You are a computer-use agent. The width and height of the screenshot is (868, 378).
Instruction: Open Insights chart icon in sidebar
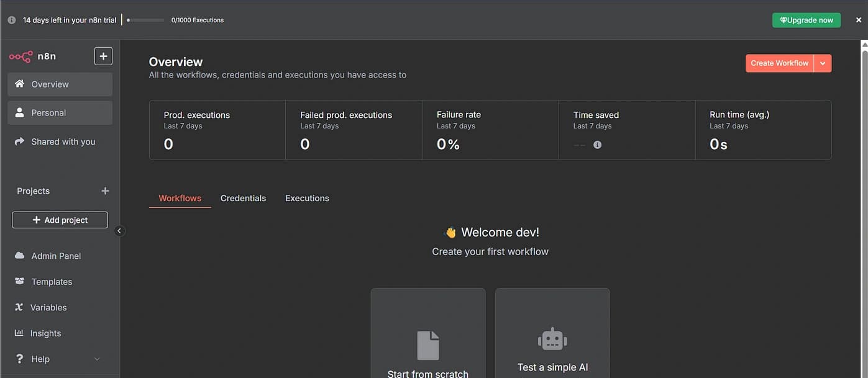click(x=19, y=333)
